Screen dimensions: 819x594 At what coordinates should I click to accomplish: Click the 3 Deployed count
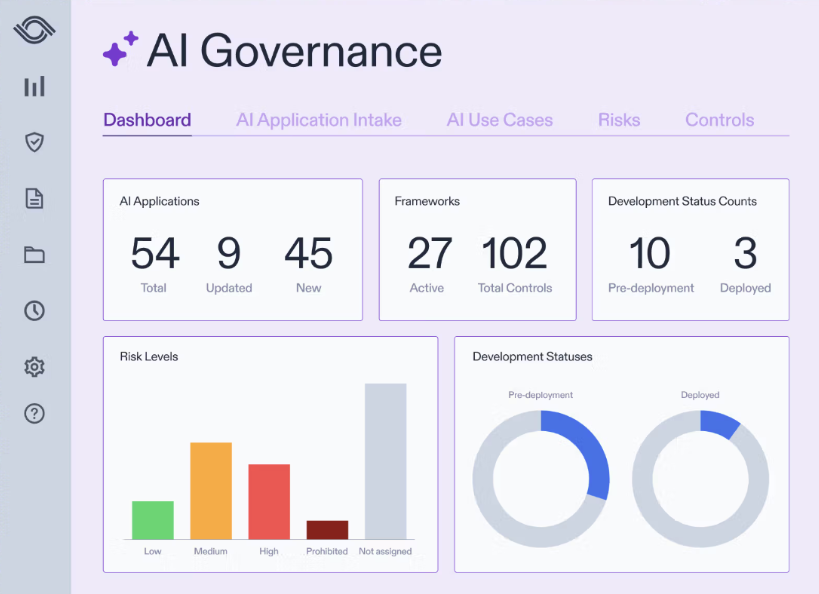pyautogui.click(x=745, y=253)
